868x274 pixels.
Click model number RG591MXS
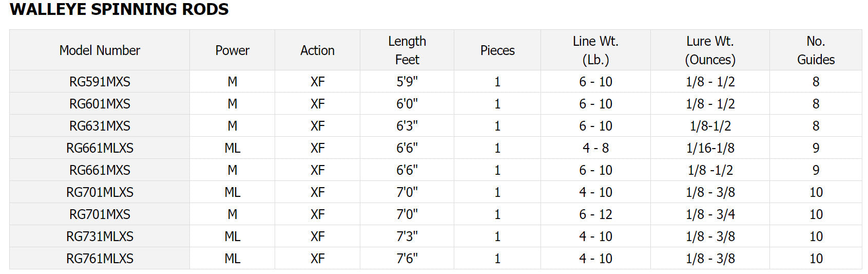[100, 82]
